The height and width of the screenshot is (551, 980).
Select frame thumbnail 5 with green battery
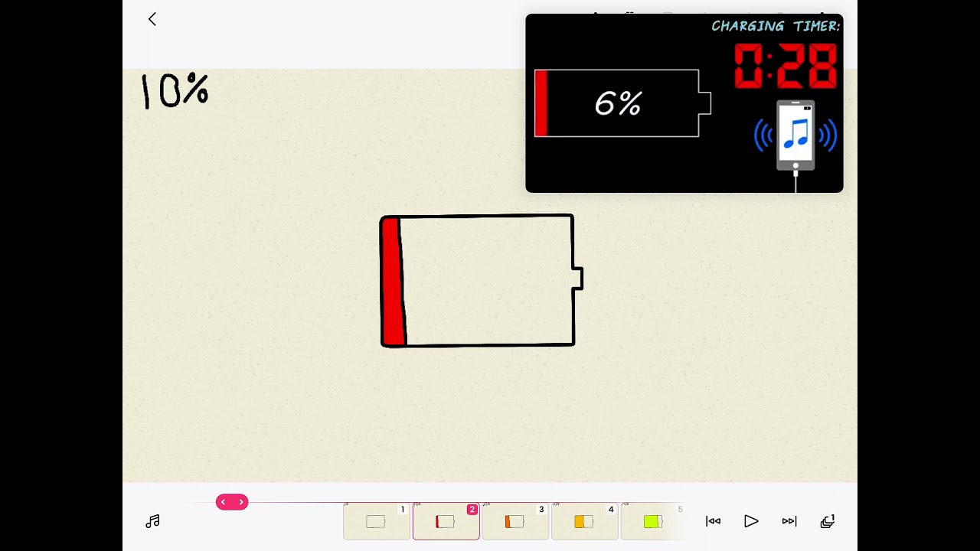[x=653, y=521]
